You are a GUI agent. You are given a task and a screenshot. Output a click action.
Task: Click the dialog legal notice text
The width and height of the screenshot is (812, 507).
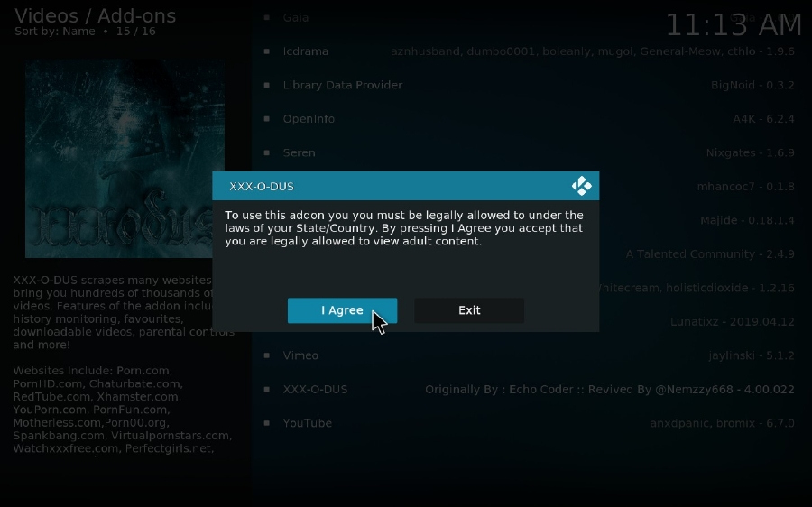[404, 228]
